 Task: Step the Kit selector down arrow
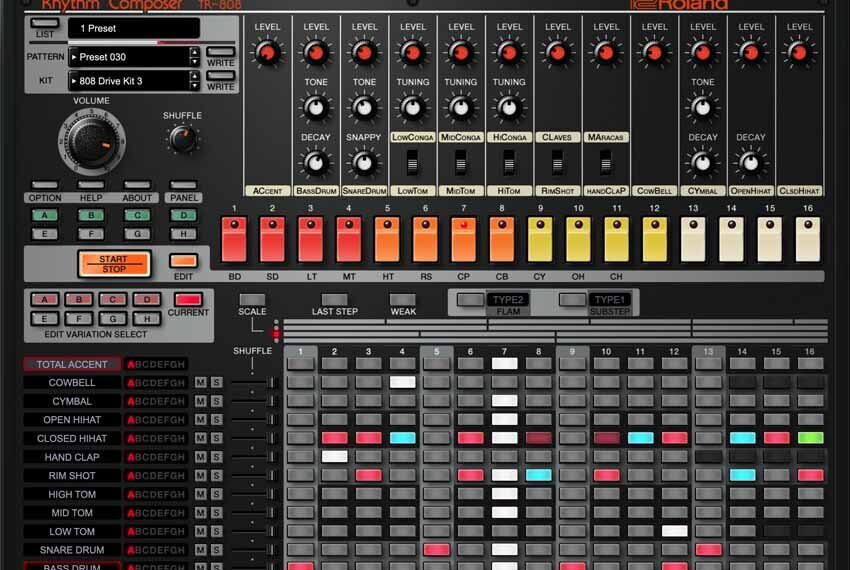(x=195, y=86)
